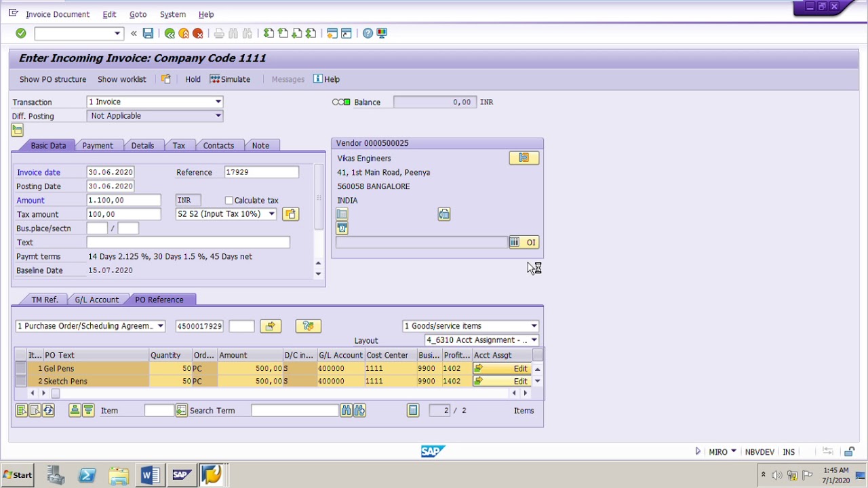Image resolution: width=868 pixels, height=488 pixels.
Task: Switch to the G/L Account tab
Action: pos(96,300)
